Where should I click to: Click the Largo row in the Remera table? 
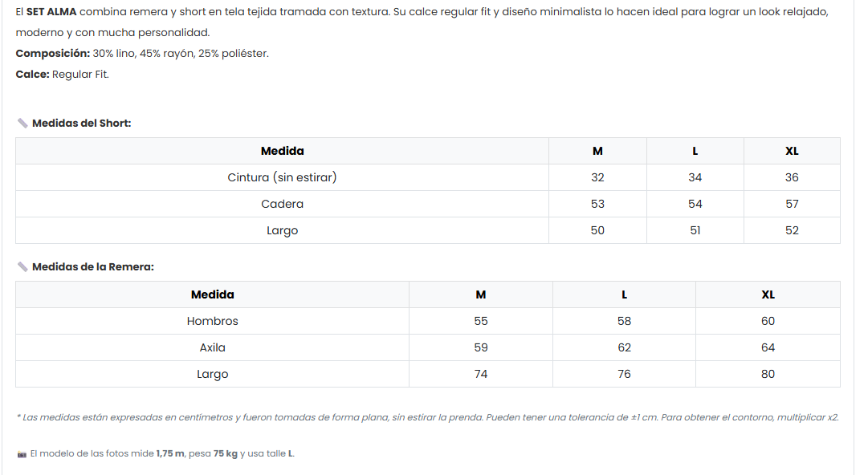click(213, 374)
